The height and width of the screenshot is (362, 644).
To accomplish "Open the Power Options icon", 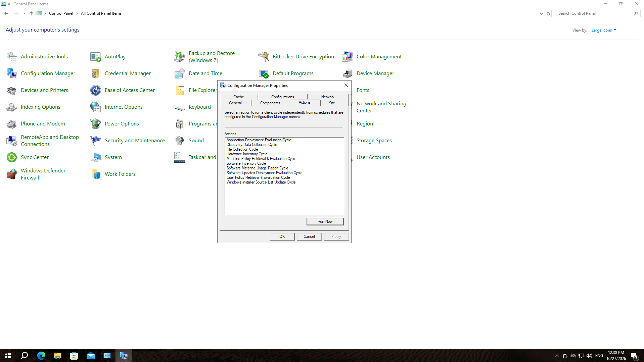I will pyautogui.click(x=96, y=124).
